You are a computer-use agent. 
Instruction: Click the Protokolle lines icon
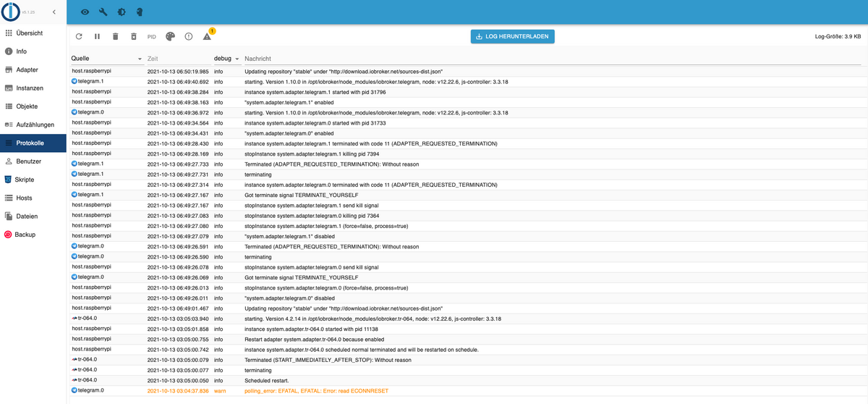[x=9, y=143]
